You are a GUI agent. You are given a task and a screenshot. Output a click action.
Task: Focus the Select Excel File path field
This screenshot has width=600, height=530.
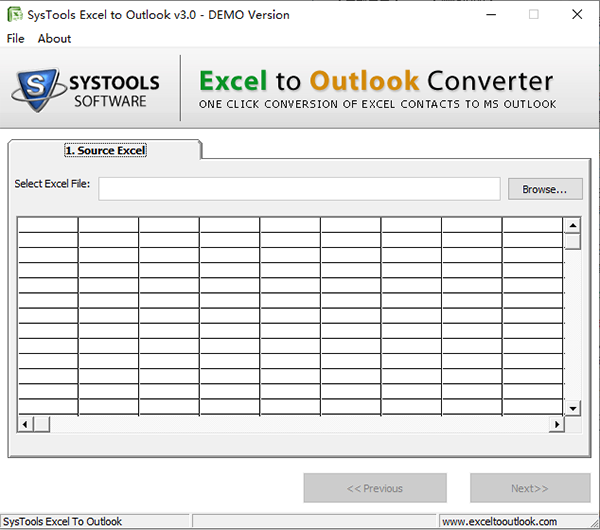pos(299,189)
